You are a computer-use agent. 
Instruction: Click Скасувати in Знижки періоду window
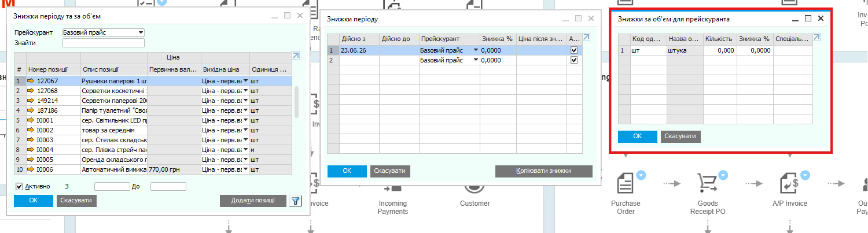coord(391,171)
